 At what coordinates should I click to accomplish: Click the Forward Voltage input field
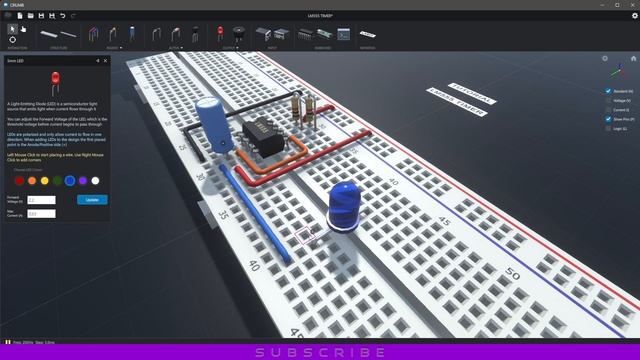tap(41, 200)
